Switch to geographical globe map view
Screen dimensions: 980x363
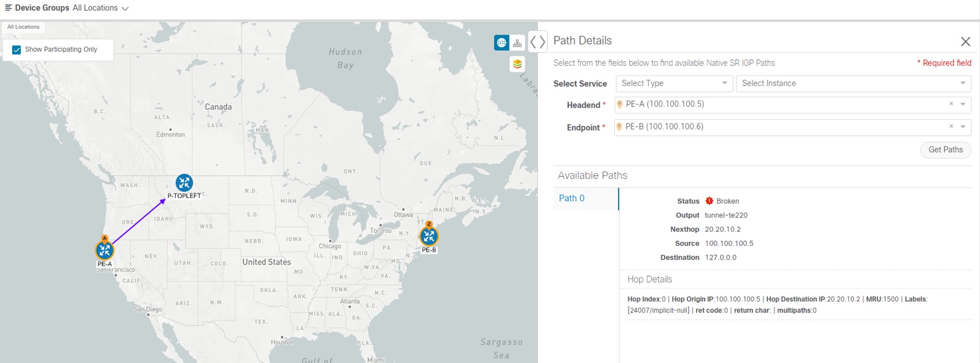point(501,43)
